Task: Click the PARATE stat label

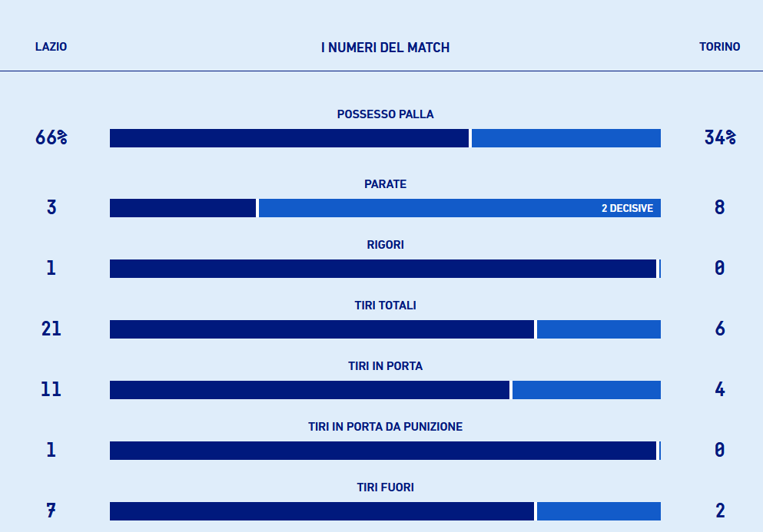Action: tap(385, 184)
